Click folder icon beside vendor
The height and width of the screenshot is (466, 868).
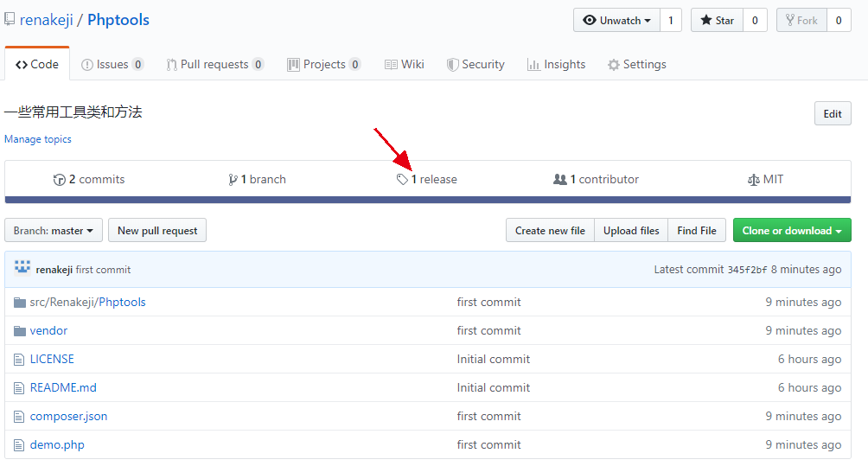pos(20,331)
